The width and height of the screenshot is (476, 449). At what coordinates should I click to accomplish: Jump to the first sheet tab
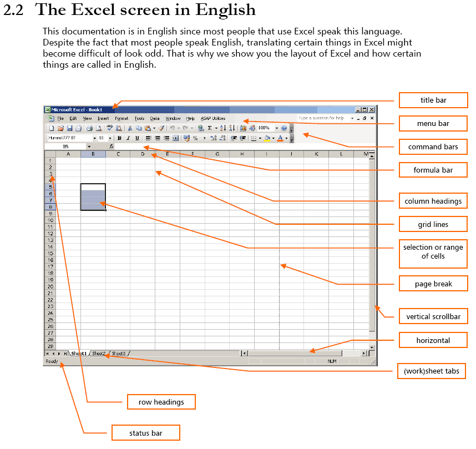[47, 354]
